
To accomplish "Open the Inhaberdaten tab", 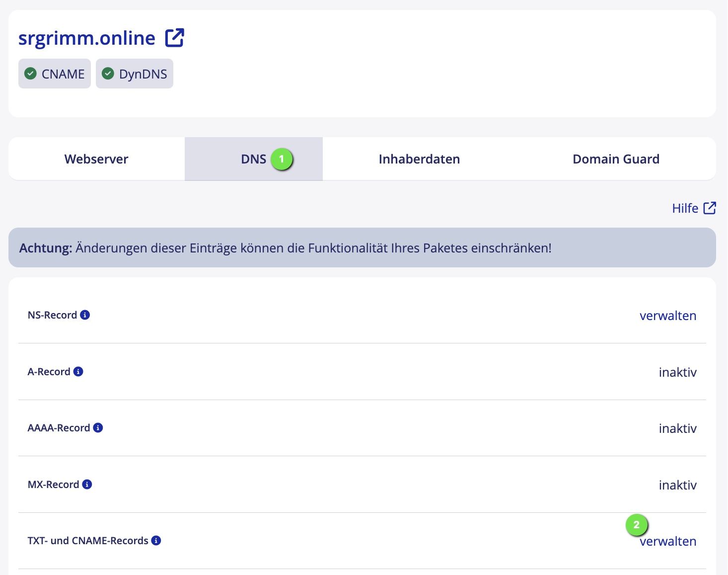I will click(x=419, y=159).
